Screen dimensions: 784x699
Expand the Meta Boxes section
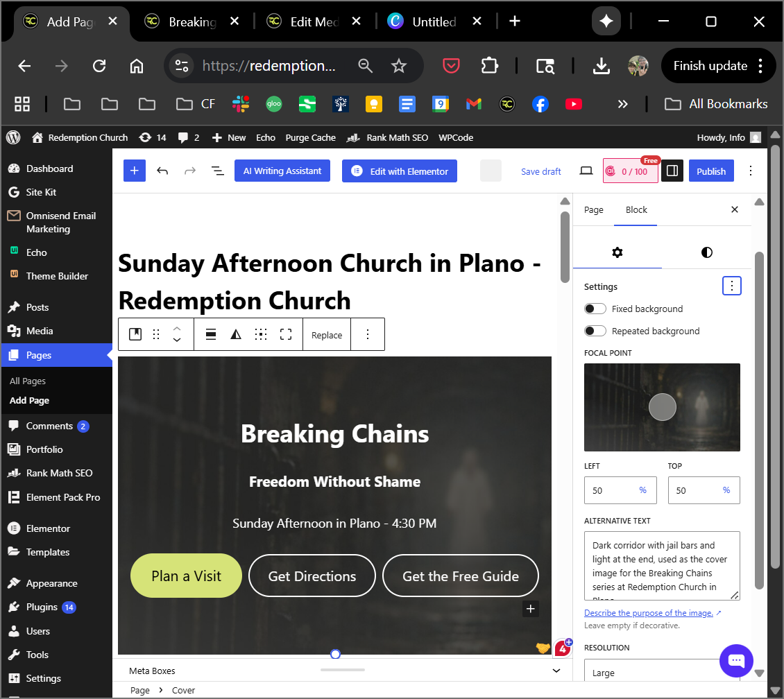(x=556, y=671)
